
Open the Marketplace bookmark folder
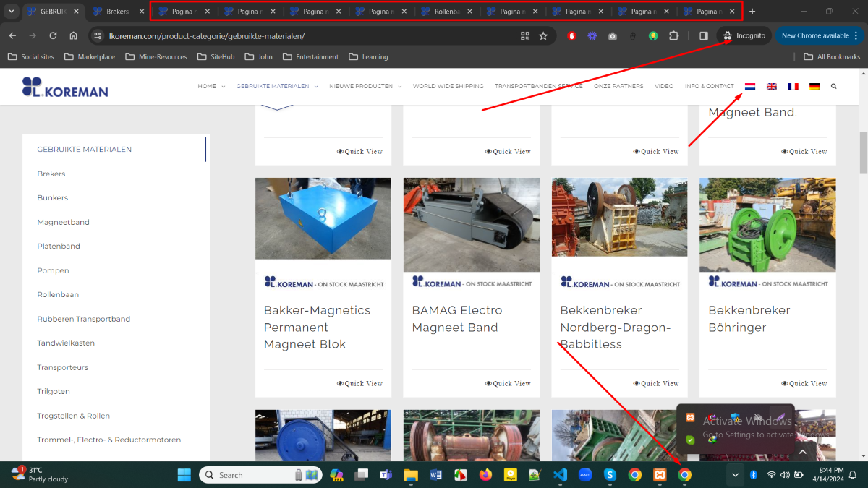[x=90, y=56]
